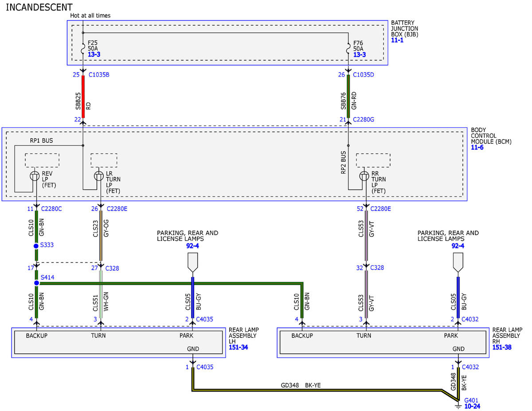Select connector label C2280C
Image resolution: width=532 pixels, height=411 pixels.
point(51,208)
